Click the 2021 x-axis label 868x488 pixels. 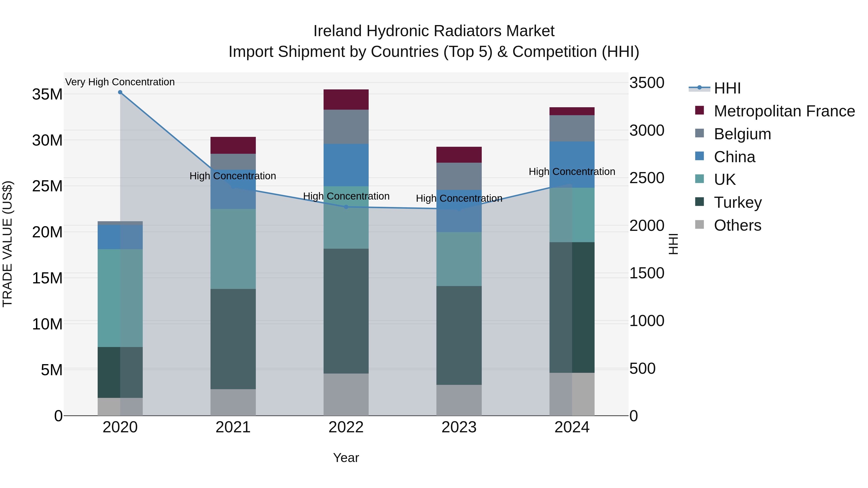[x=233, y=427]
